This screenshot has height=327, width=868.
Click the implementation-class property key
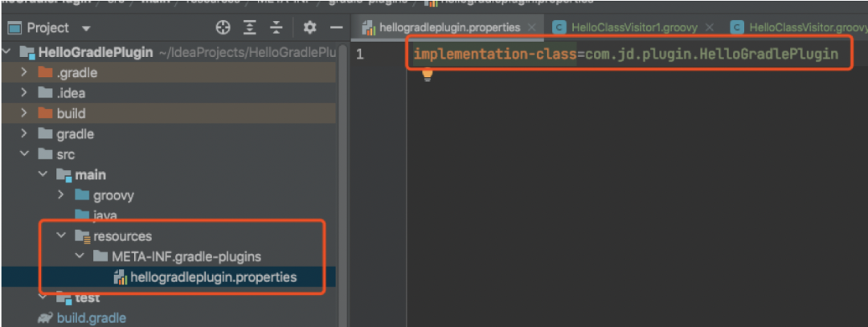[495, 54]
